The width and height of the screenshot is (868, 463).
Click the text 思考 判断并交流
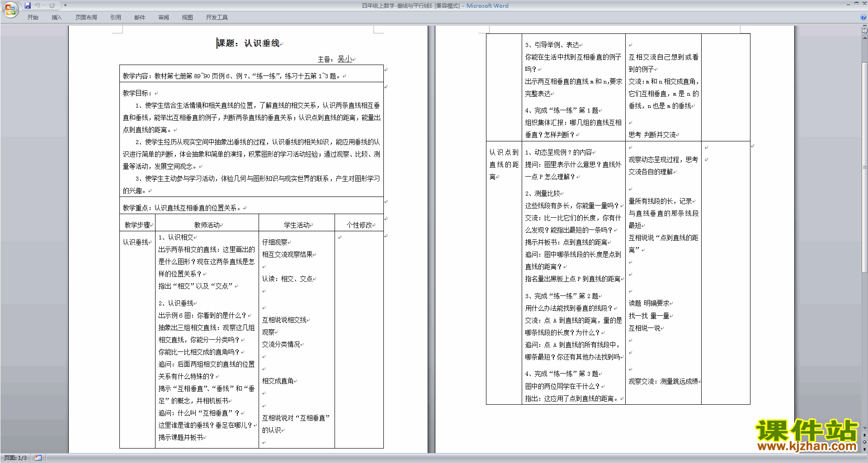pyautogui.click(x=652, y=135)
